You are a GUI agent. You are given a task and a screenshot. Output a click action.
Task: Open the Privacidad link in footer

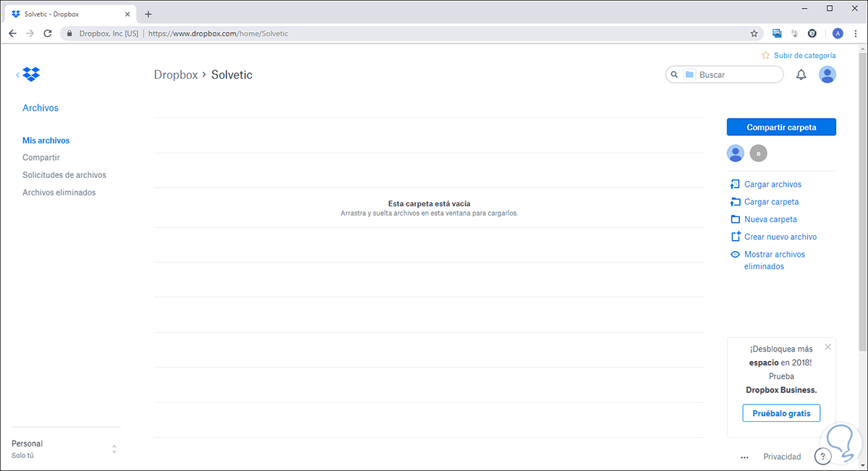click(782, 457)
